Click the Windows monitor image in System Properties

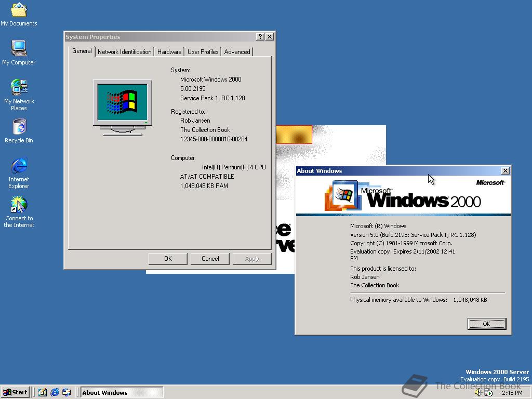click(x=123, y=108)
